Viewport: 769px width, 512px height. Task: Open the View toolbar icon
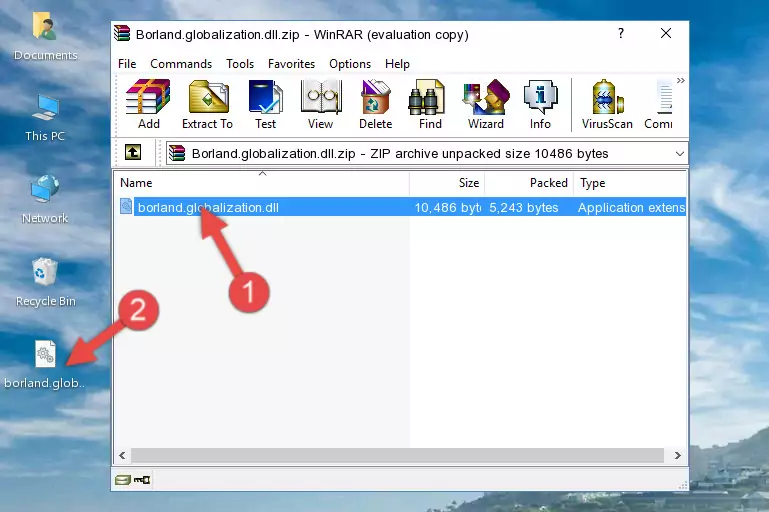321,104
